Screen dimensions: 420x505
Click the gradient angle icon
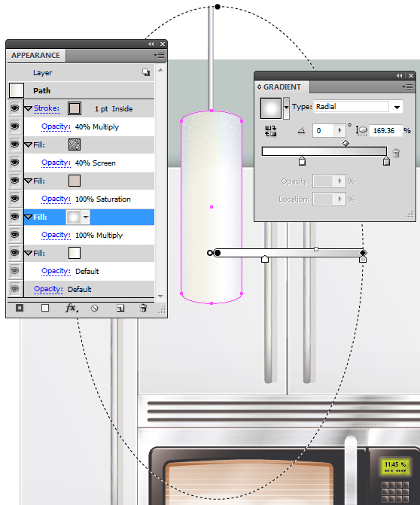pos(302,131)
